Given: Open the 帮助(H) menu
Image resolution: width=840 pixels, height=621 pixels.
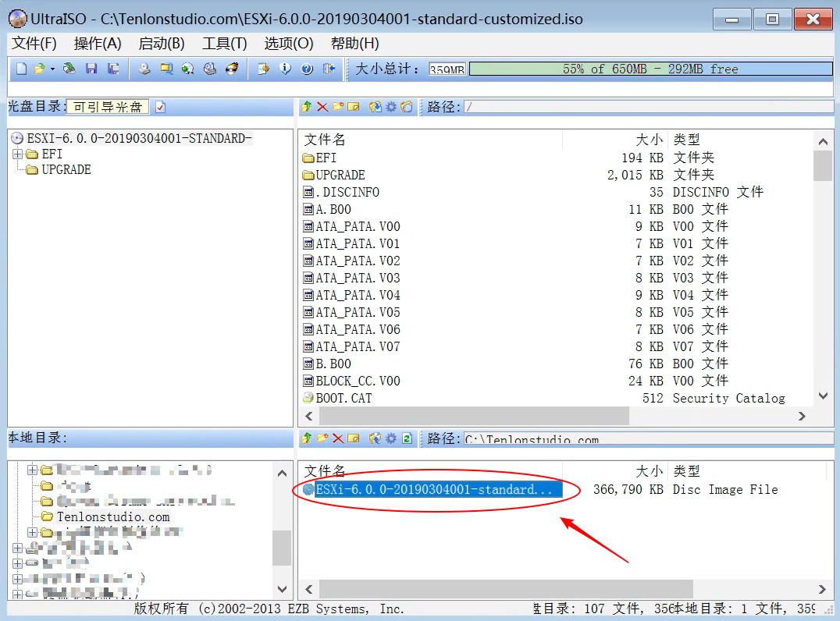Looking at the screenshot, I should point(354,44).
